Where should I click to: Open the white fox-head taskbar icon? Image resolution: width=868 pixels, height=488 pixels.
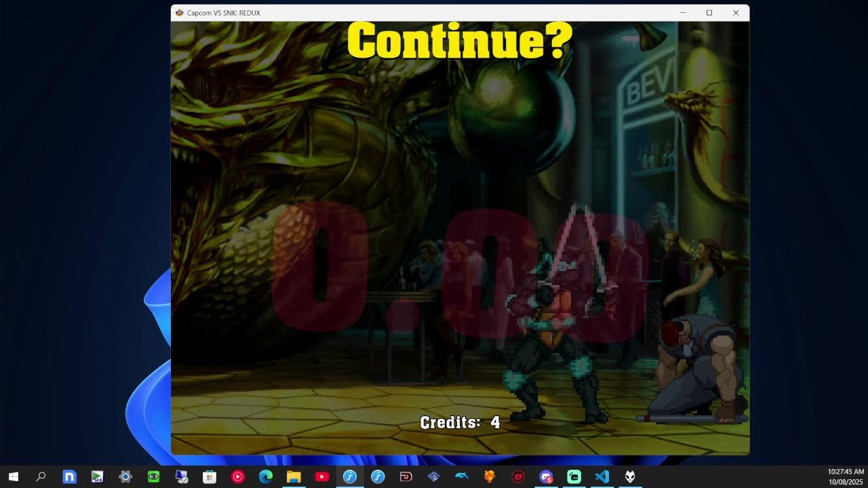[630, 476]
